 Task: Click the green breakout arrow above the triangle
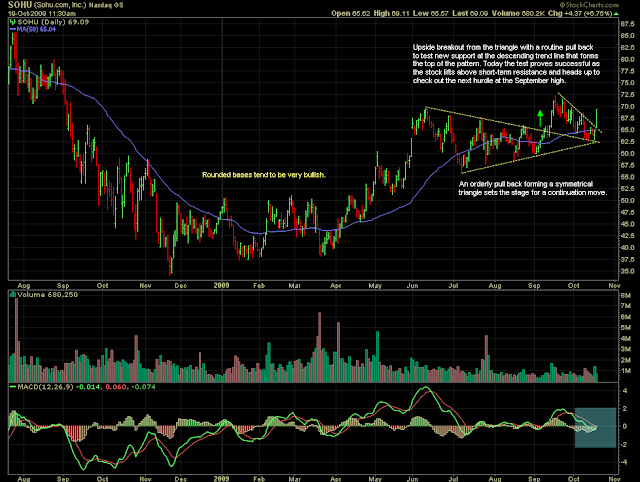(540, 118)
